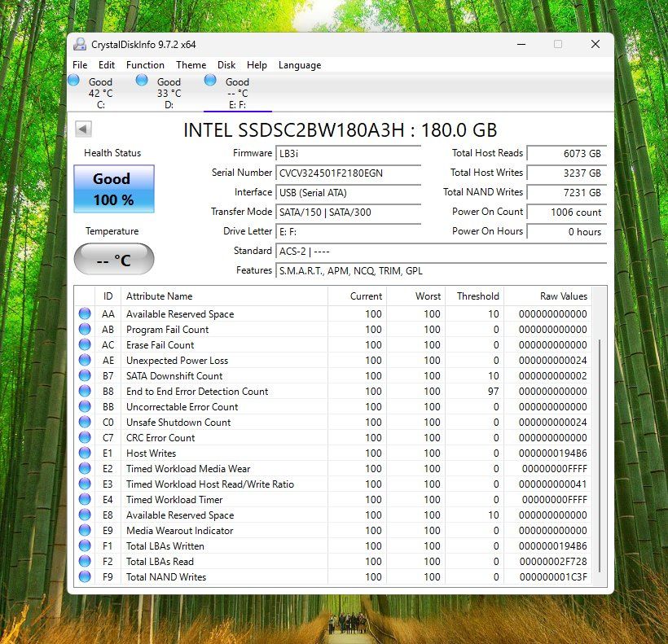
Task: Click the Good 100 % health status button
Action: click(x=114, y=189)
